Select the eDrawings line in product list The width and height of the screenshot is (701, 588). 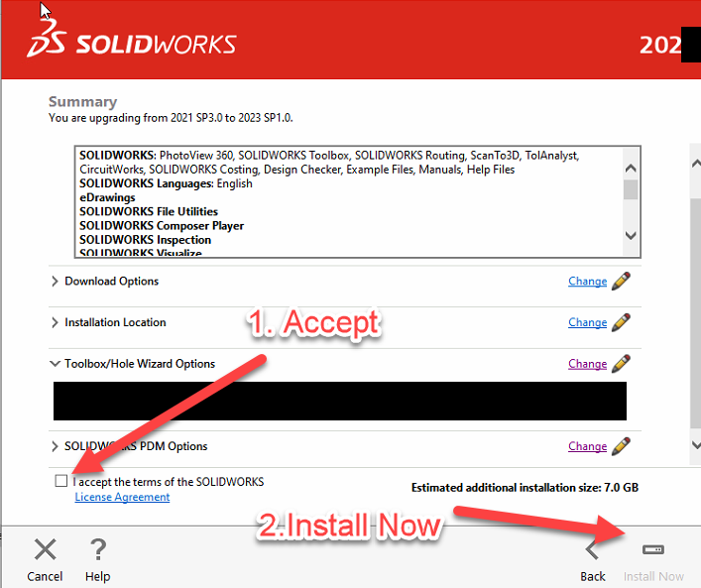tap(107, 197)
